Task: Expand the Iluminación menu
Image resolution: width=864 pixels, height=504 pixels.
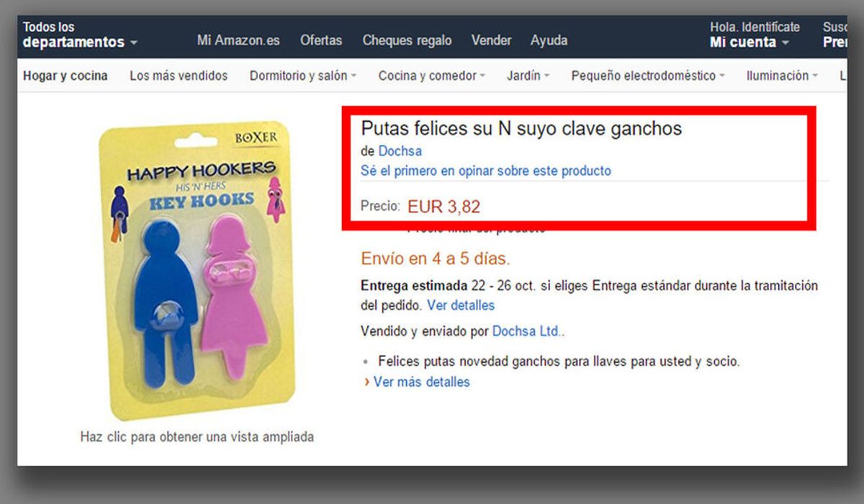Action: (x=782, y=76)
